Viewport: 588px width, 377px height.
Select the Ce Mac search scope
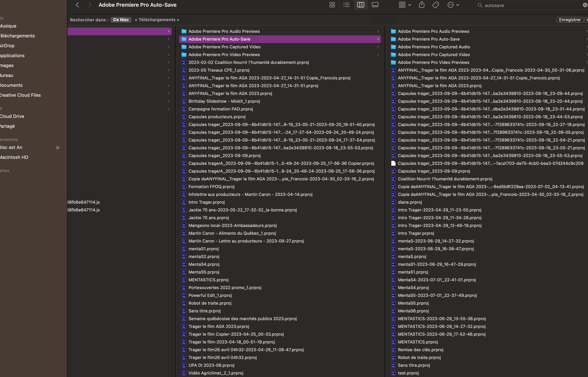pyautogui.click(x=121, y=20)
